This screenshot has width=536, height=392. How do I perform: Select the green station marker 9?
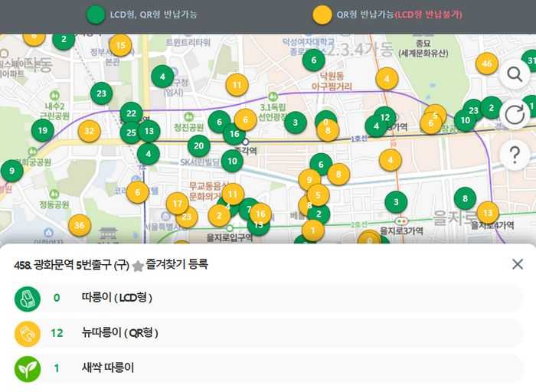pos(12,171)
